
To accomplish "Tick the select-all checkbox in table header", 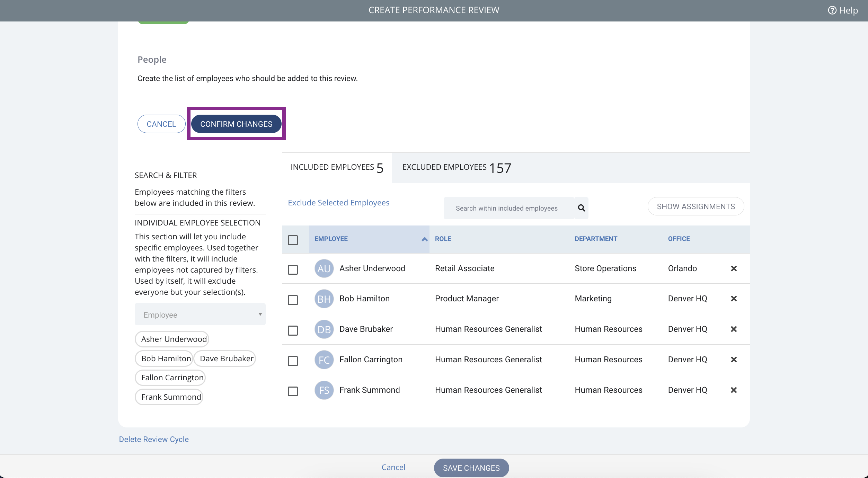I will coord(293,240).
